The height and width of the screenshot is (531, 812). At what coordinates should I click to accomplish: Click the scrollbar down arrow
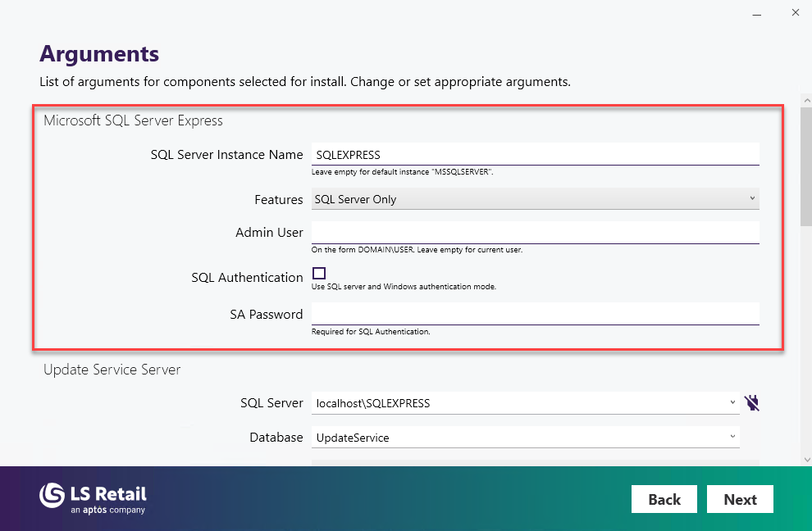pos(806,459)
